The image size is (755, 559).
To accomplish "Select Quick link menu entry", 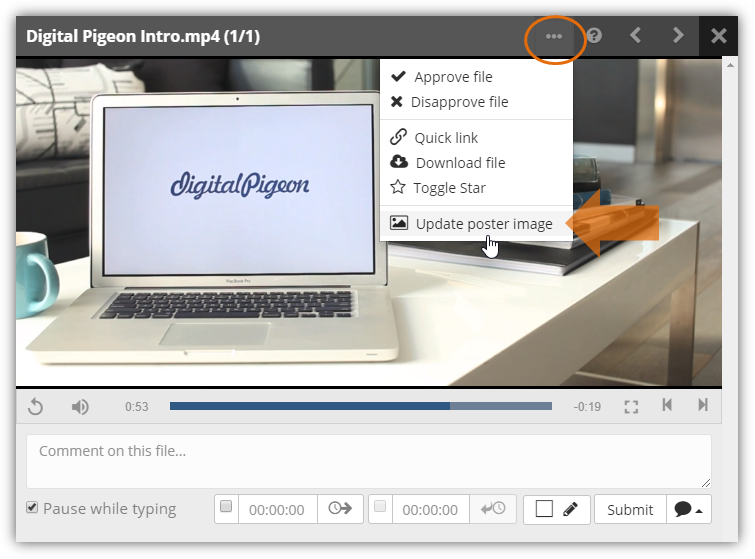I will (476, 138).
